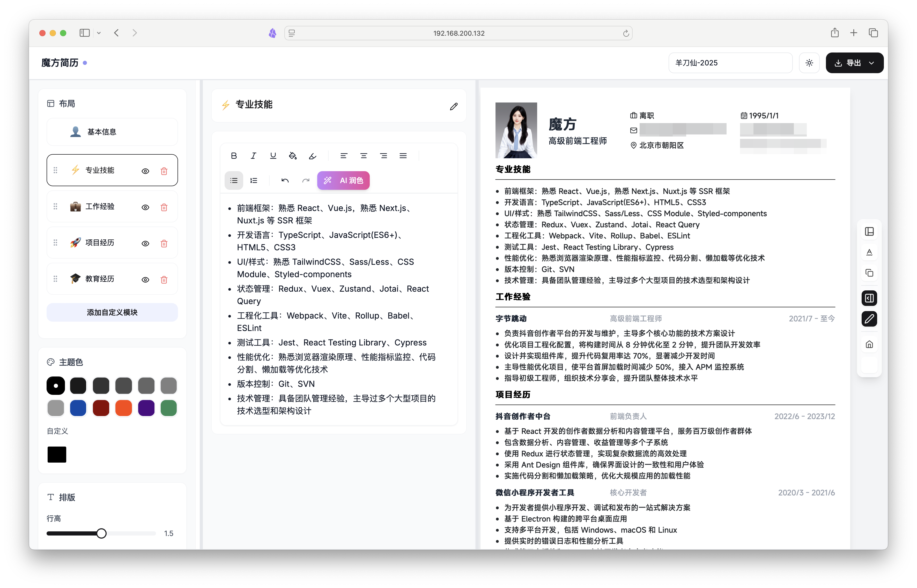Click the pen edit icon in floating toolbar
The width and height of the screenshot is (917, 588).
(x=869, y=319)
